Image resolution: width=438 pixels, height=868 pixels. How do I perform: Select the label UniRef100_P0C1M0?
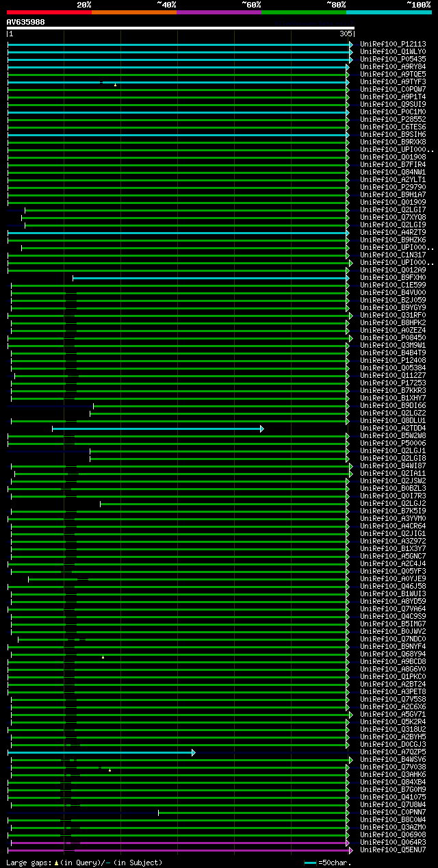pos(393,112)
